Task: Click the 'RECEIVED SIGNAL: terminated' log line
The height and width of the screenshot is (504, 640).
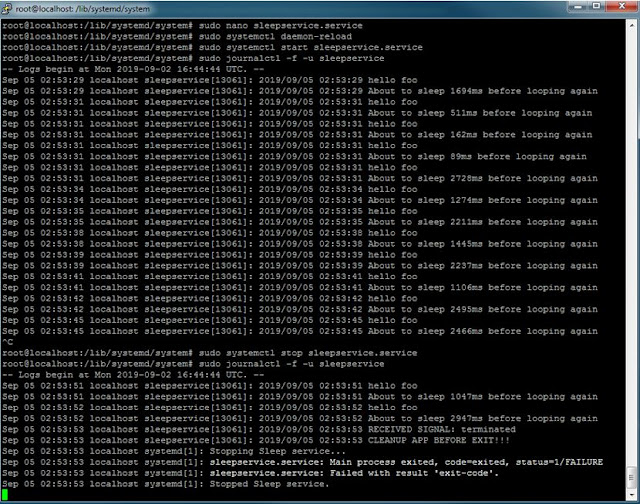Action: 259,429
